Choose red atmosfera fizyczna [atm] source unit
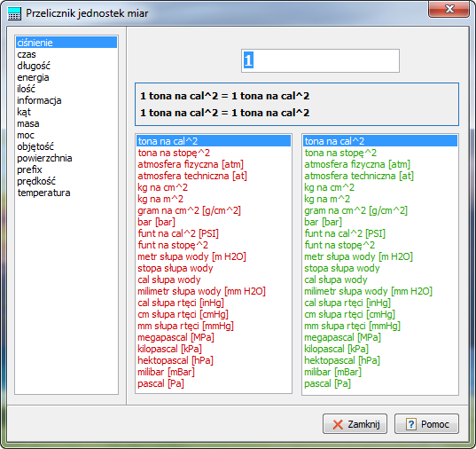476x449 pixels. click(x=191, y=164)
